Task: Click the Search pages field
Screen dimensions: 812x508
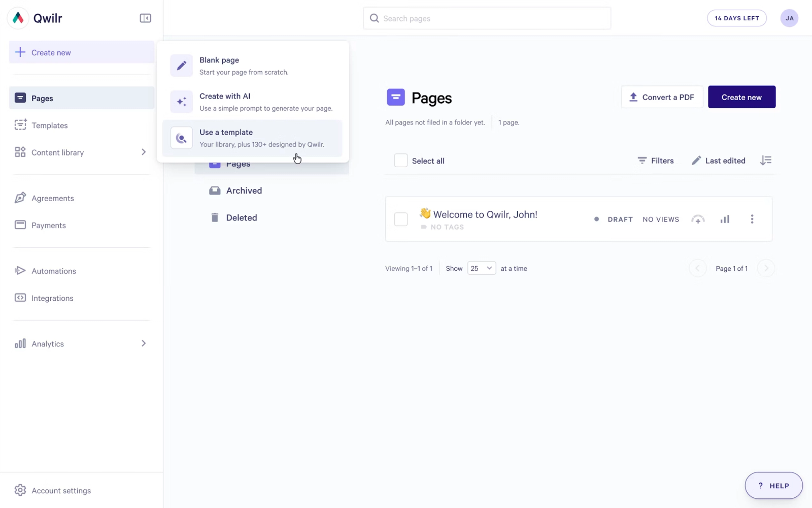Action: [x=487, y=18]
